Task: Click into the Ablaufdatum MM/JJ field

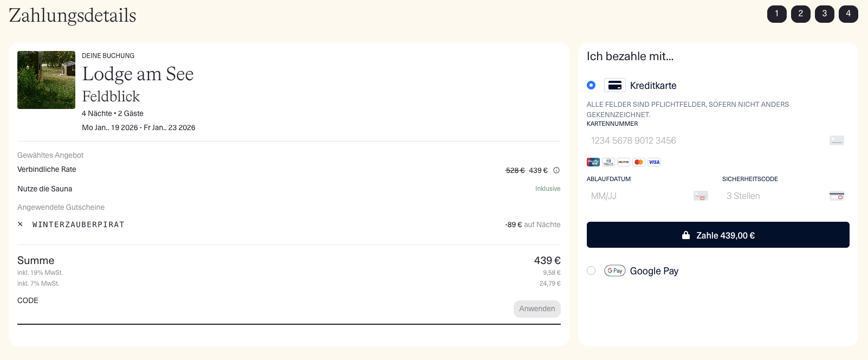Action: click(639, 196)
